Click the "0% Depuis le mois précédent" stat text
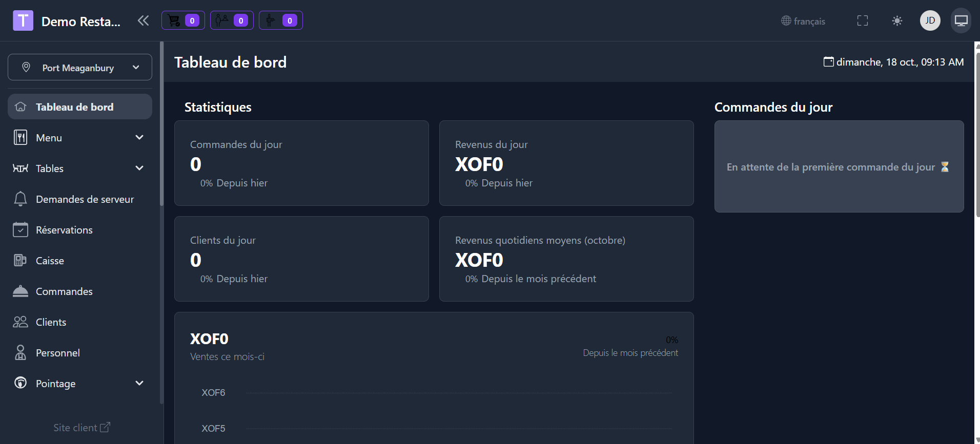Screen dimensions: 980x444 531,279
